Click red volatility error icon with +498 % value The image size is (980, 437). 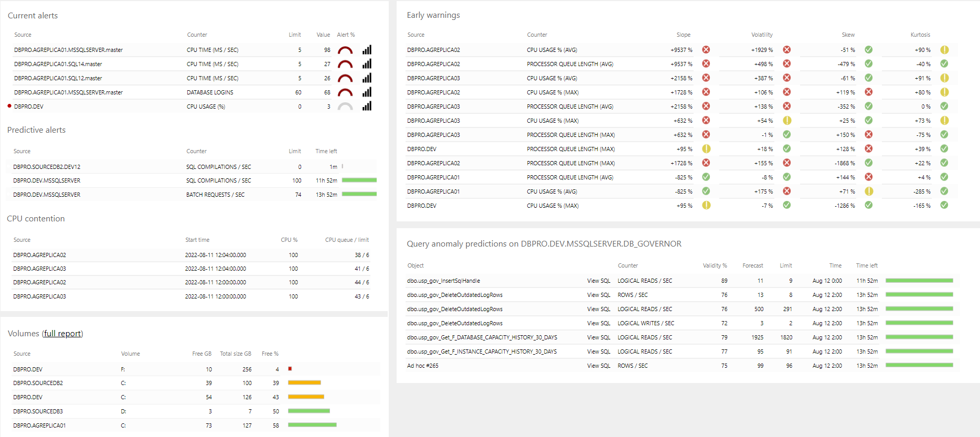pos(787,63)
